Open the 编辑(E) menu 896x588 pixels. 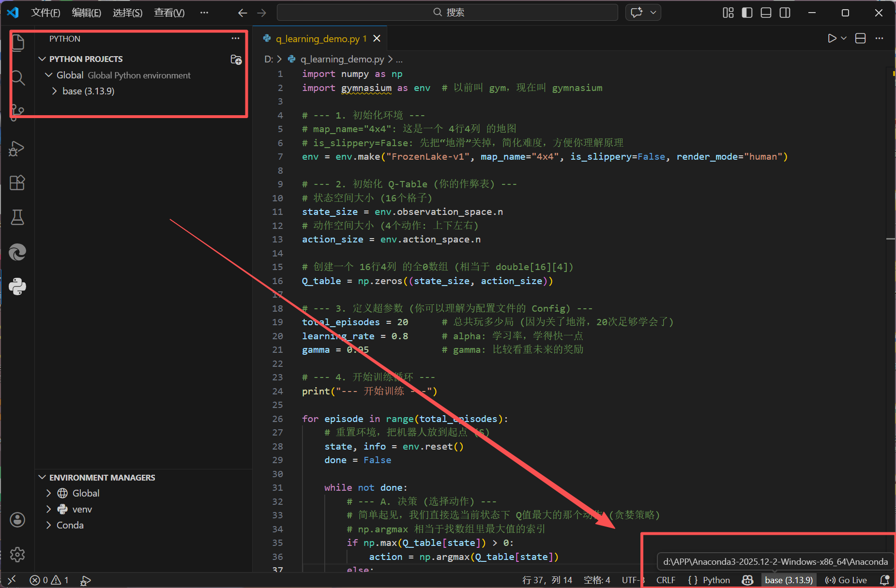pos(87,13)
